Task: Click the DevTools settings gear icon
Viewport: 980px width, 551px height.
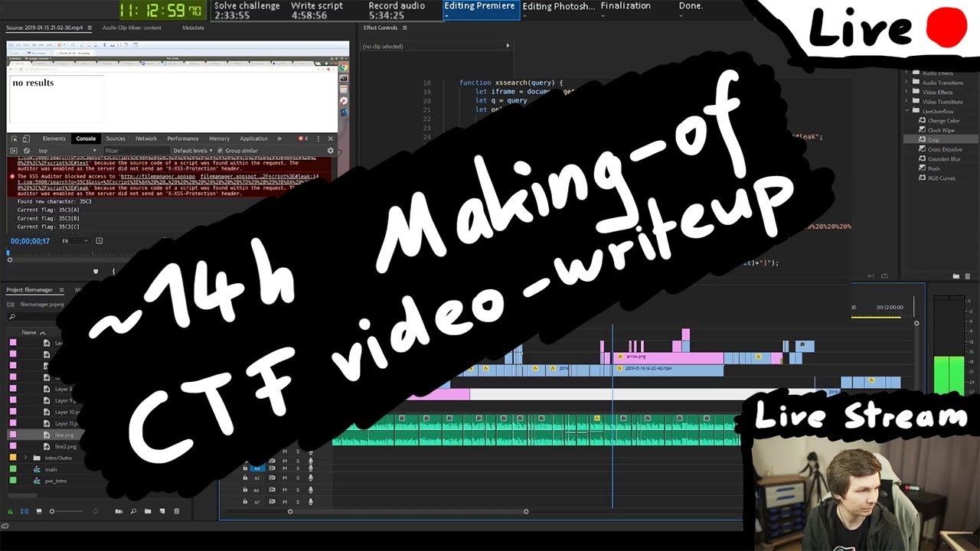Action: [330, 151]
